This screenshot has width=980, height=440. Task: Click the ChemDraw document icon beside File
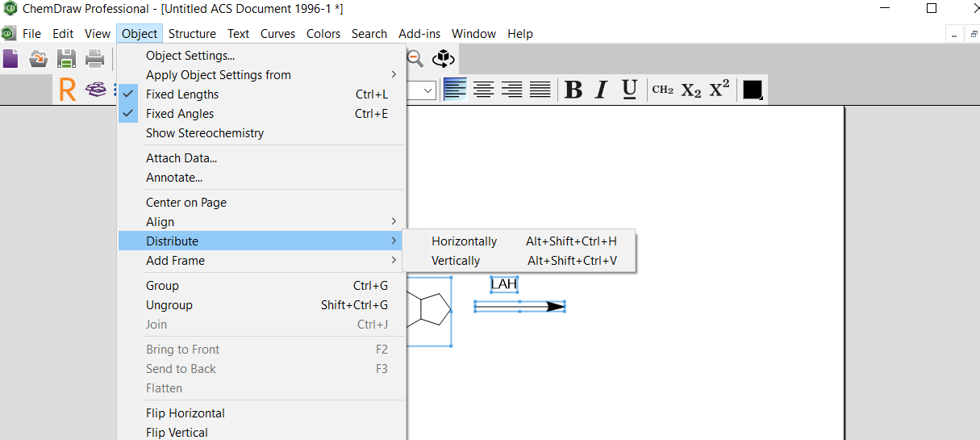pos(8,34)
